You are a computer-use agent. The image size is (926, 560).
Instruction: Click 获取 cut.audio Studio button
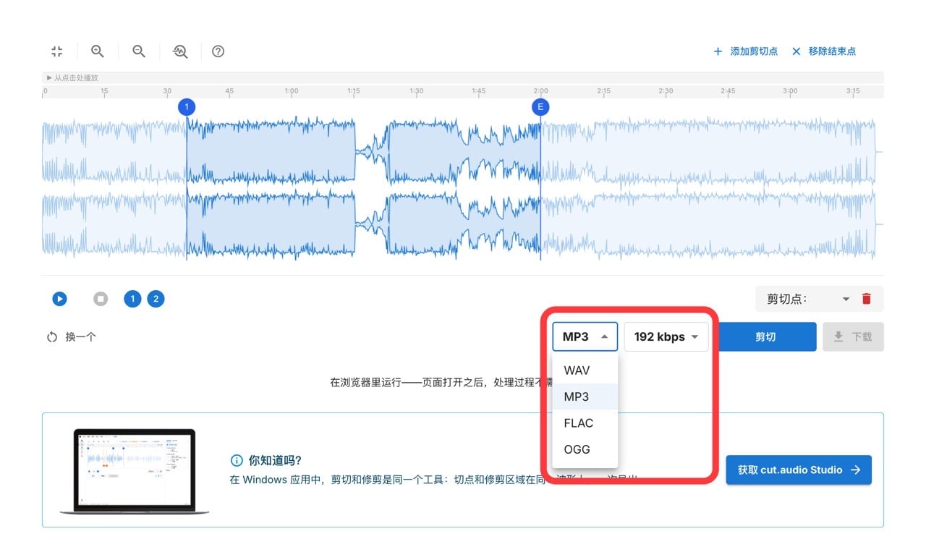(x=799, y=470)
